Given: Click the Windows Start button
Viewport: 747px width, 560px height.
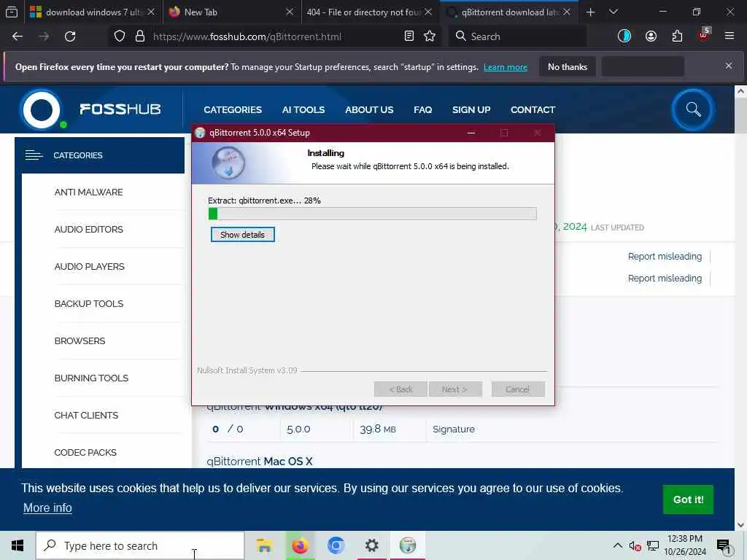Looking at the screenshot, I should coord(18,545).
